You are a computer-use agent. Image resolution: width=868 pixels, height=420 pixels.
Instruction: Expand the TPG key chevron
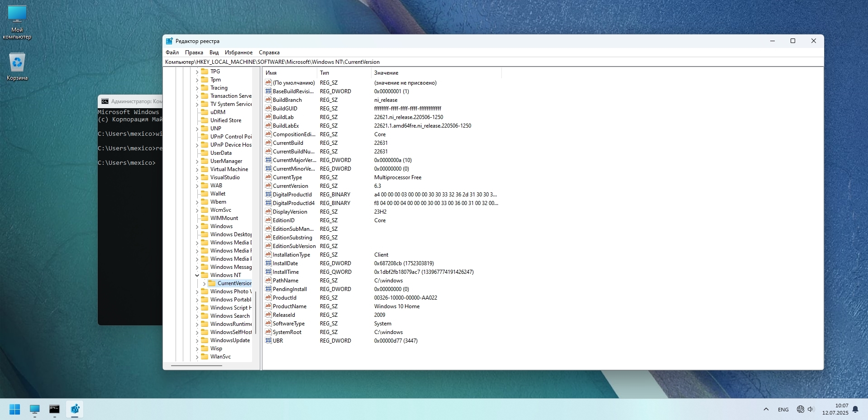(197, 72)
